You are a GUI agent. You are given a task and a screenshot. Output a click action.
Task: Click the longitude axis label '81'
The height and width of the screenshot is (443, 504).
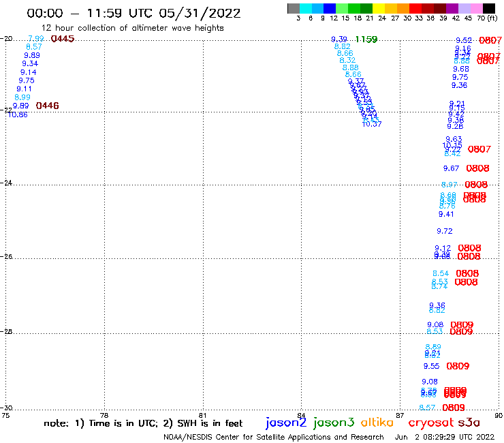pyautogui.click(x=202, y=415)
